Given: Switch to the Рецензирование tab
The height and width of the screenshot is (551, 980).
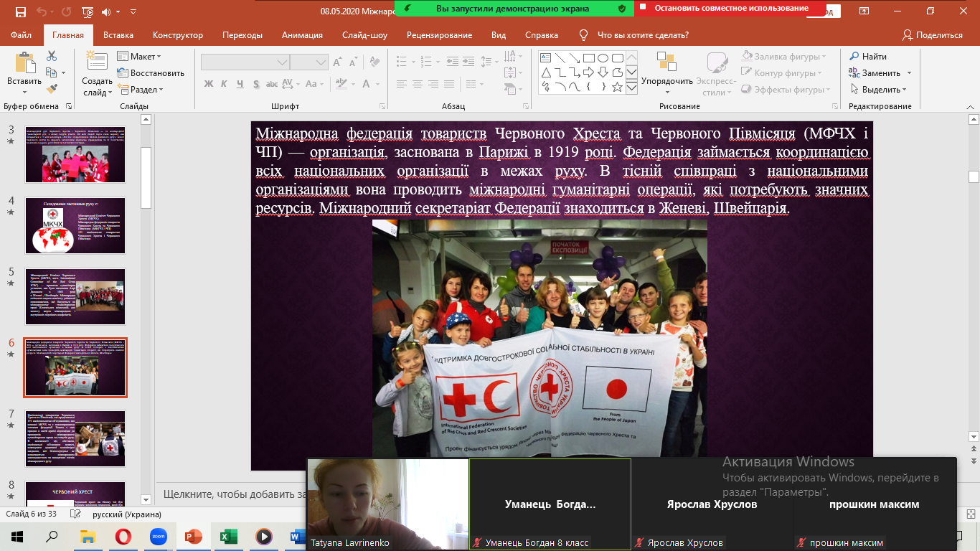Looking at the screenshot, I should pyautogui.click(x=440, y=35).
